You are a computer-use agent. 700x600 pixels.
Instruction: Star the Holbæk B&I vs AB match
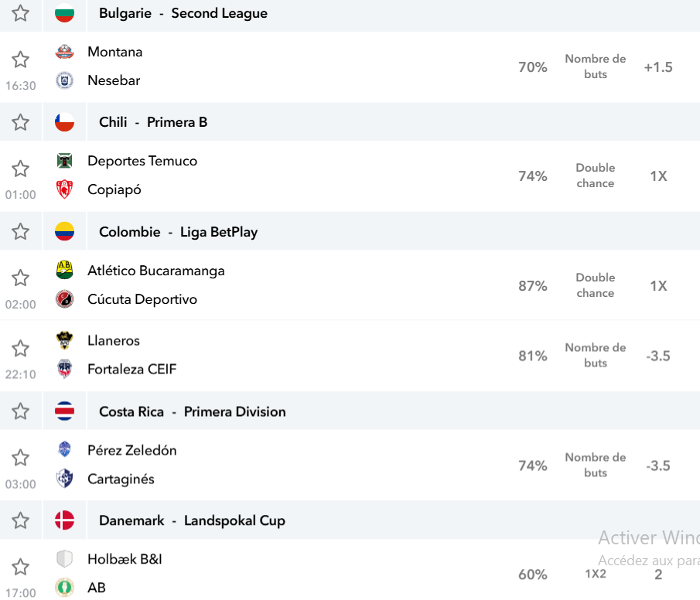pos(21,567)
